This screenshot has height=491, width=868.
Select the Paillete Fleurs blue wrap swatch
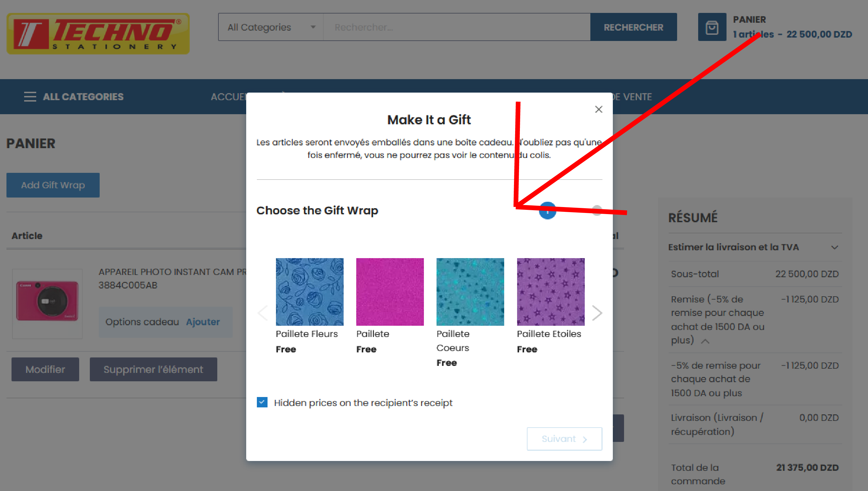point(309,292)
